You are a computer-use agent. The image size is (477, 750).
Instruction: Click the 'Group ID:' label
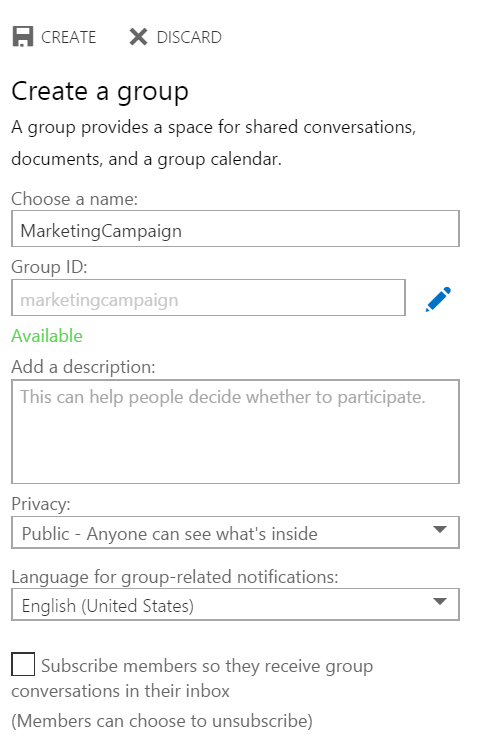[x=49, y=267]
